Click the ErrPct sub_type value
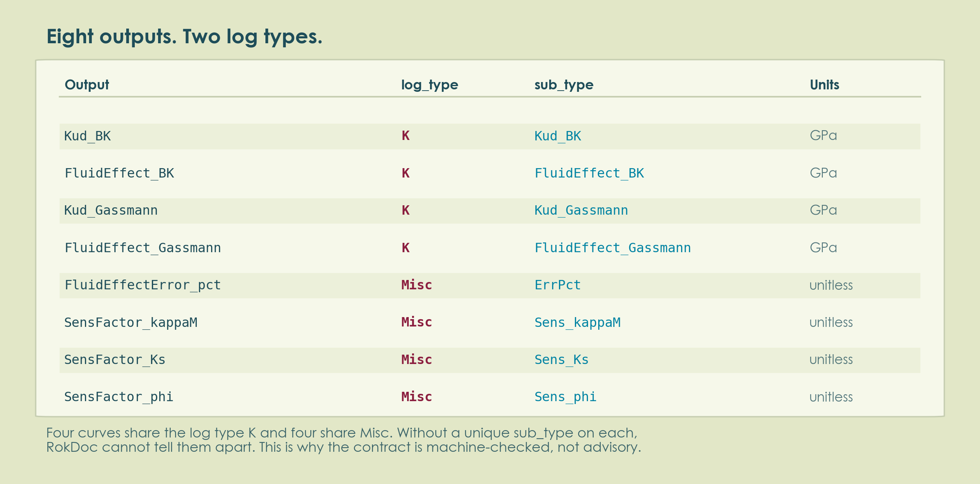 557,285
